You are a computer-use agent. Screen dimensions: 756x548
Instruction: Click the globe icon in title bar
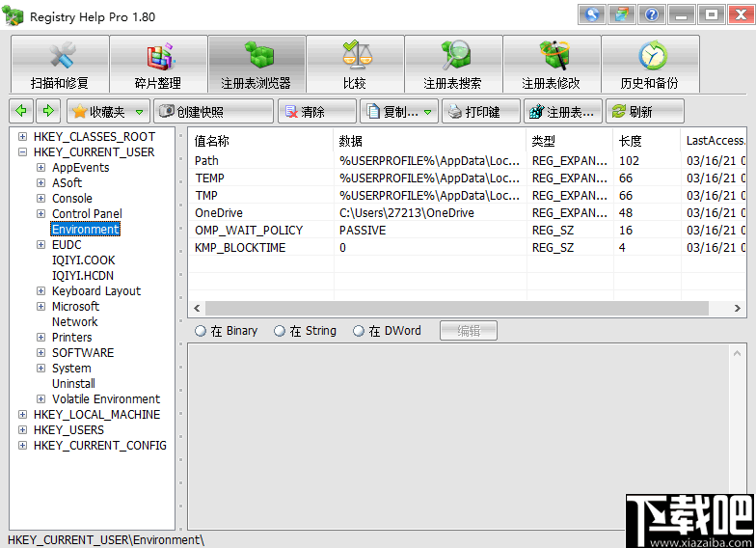coord(592,14)
